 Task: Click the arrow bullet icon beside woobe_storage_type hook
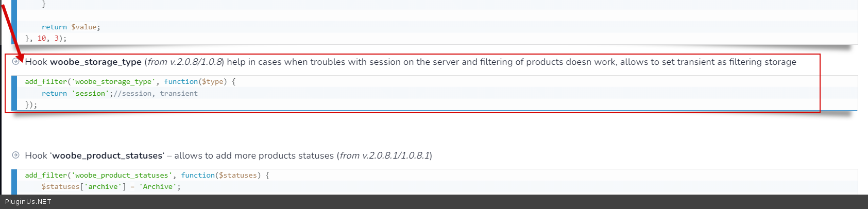point(16,61)
